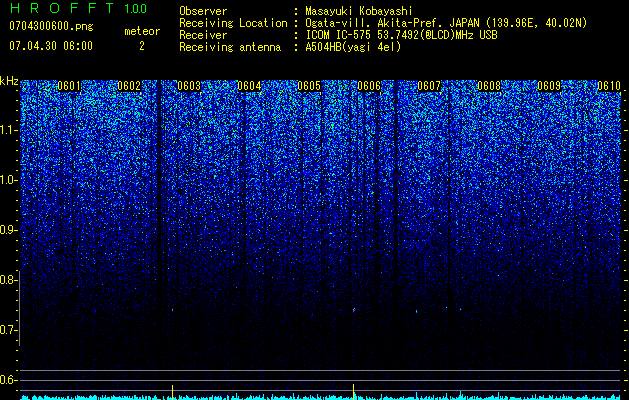Select the A504HB(yagi 4el) antenna text

(353, 47)
